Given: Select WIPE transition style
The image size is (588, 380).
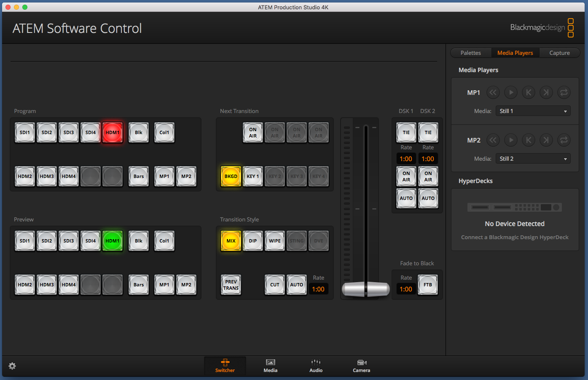Looking at the screenshot, I should click(275, 241).
